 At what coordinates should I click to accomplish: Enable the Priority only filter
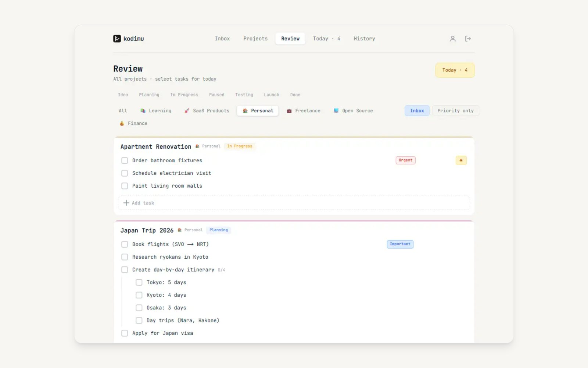[x=455, y=111]
